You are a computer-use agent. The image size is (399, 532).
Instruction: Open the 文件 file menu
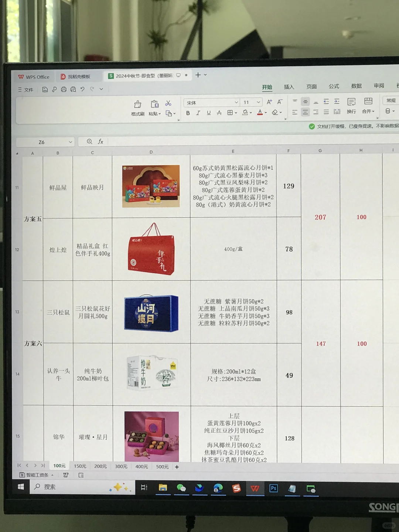[x=28, y=89]
